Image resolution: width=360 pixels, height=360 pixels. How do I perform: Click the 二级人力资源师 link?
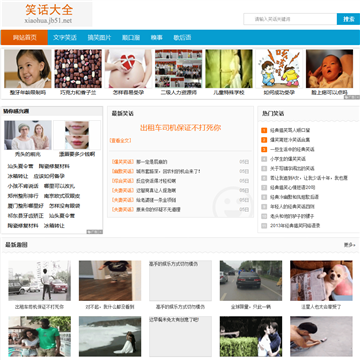coord(179,92)
